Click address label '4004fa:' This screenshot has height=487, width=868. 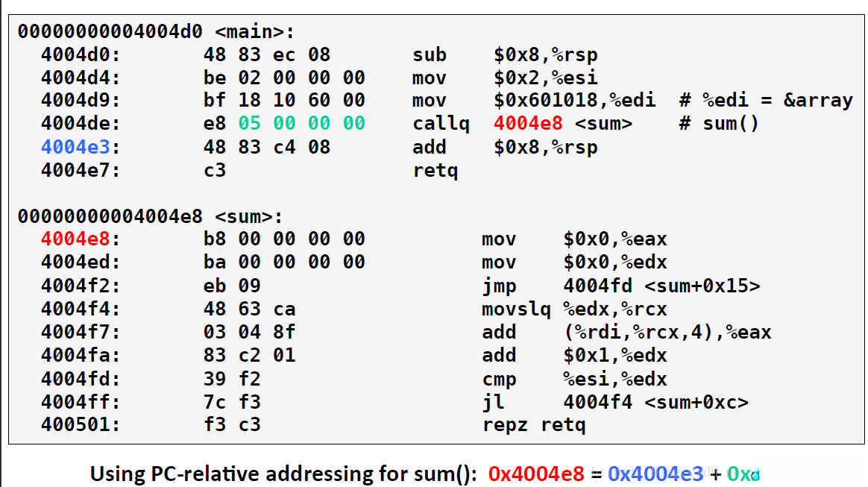coord(81,355)
